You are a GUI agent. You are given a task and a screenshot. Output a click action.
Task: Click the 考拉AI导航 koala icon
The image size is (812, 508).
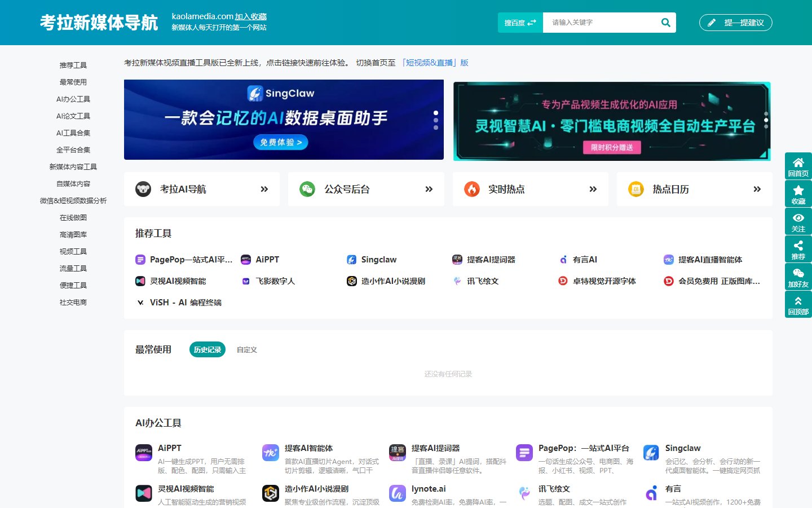click(143, 189)
